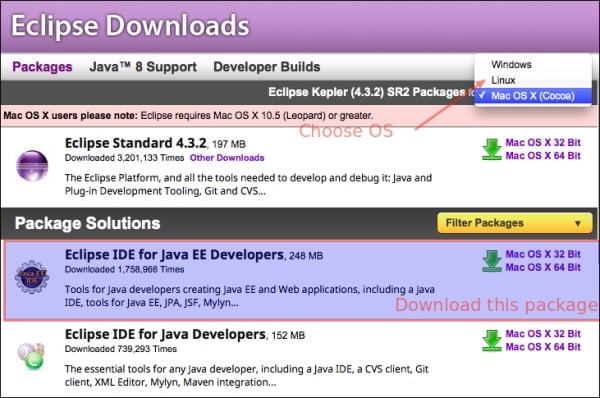Download Eclipse Standard Mac OS X 64 Bit

(x=543, y=156)
